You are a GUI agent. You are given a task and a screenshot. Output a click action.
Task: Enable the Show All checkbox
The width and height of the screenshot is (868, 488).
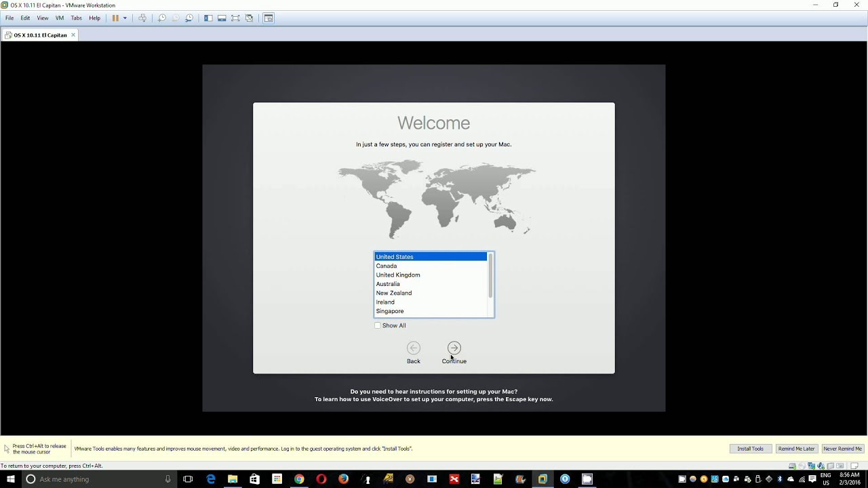(x=378, y=325)
